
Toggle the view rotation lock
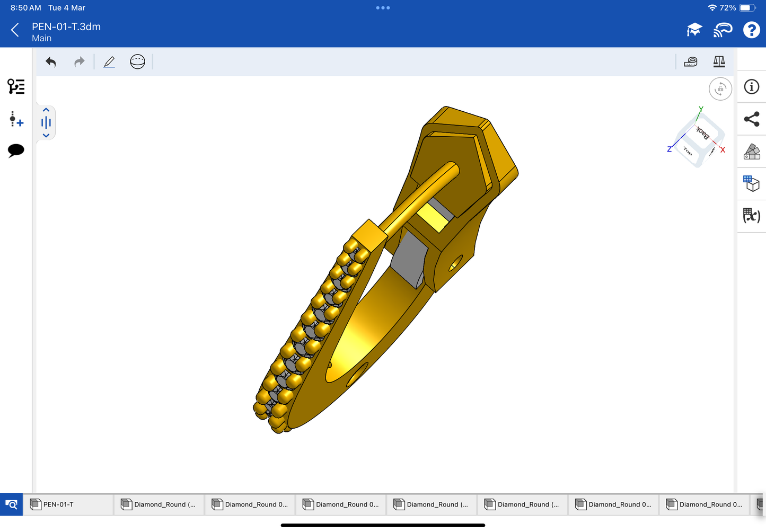click(x=720, y=89)
